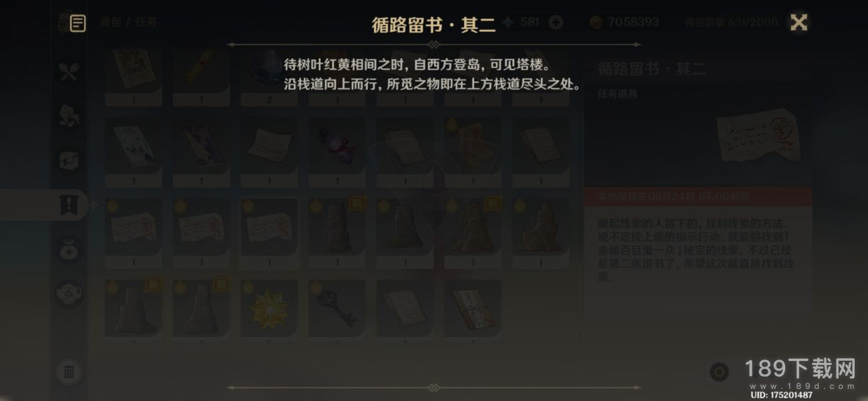Open the food category with crossed utensils
The width and height of the screenshot is (868, 401).
[x=69, y=72]
